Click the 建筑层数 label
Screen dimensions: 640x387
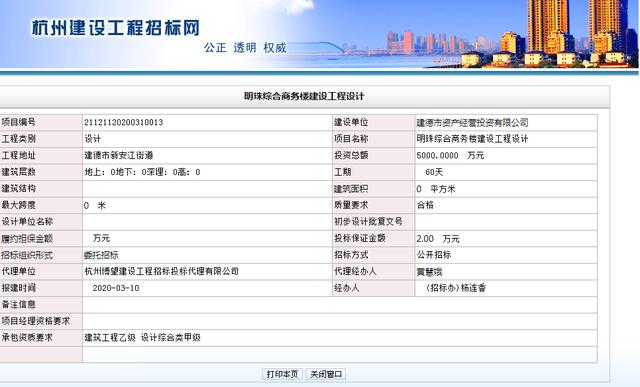point(18,172)
